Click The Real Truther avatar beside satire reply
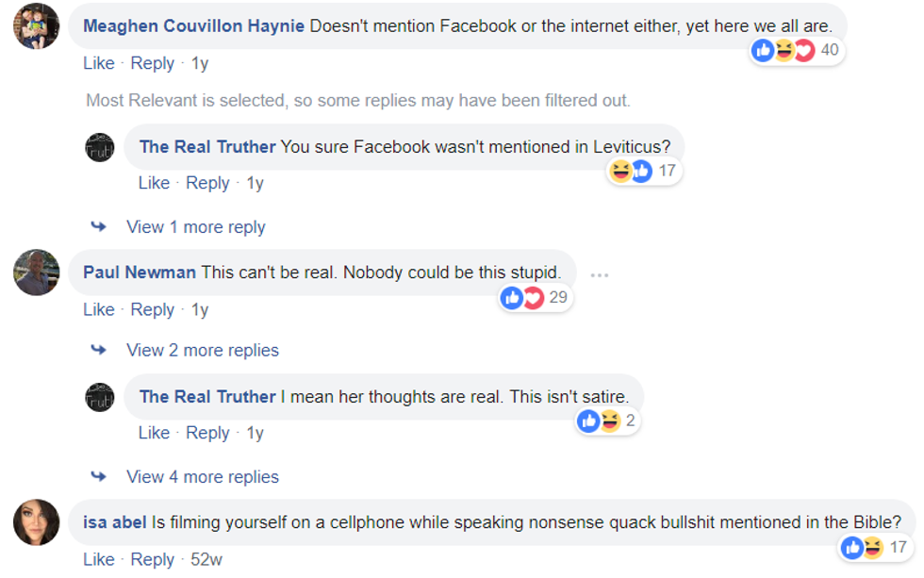The height and width of the screenshot is (578, 924). pyautogui.click(x=100, y=397)
